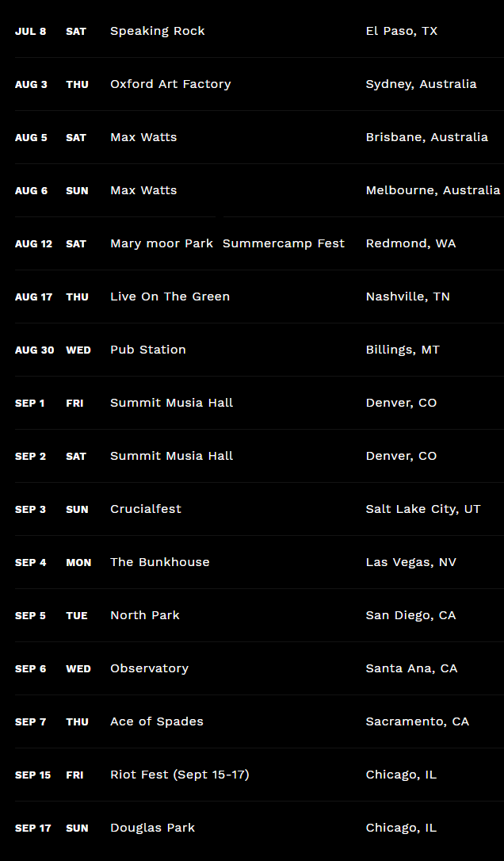
Task: Click the Ace of Spades venue
Action: (157, 721)
